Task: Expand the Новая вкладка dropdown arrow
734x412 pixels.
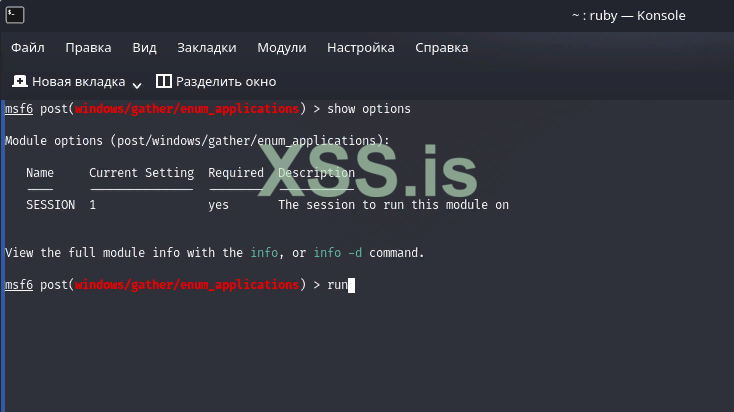Action: tap(137, 85)
